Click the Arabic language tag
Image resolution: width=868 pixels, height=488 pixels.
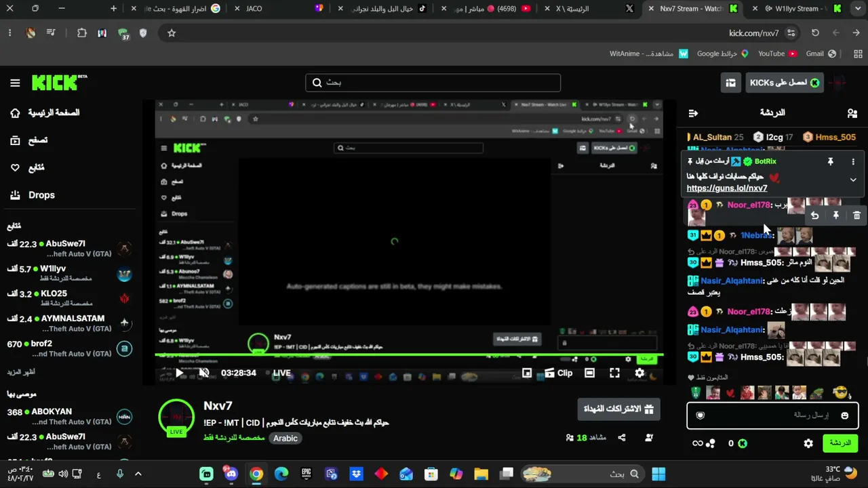point(285,439)
